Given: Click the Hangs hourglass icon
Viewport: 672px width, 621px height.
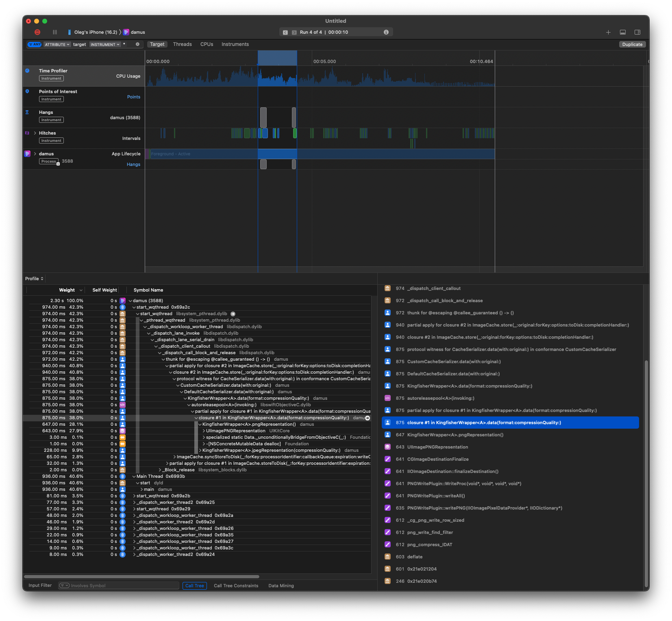Looking at the screenshot, I should pos(27,112).
